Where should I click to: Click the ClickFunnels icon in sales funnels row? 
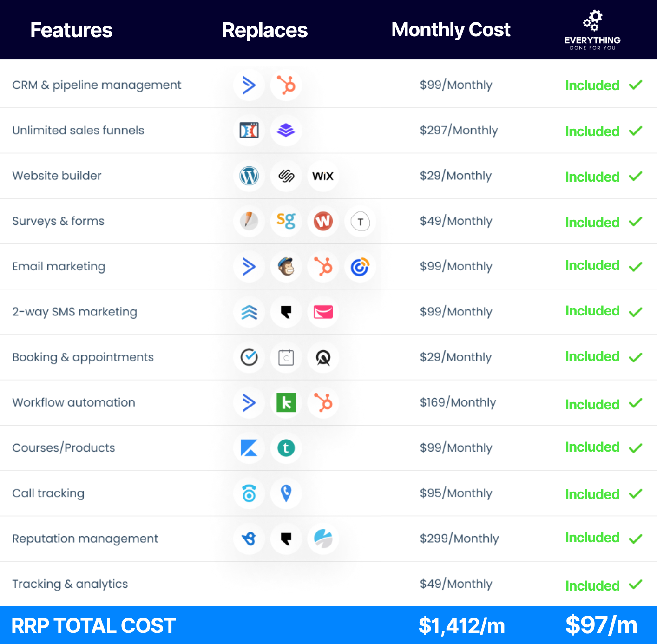(x=249, y=131)
